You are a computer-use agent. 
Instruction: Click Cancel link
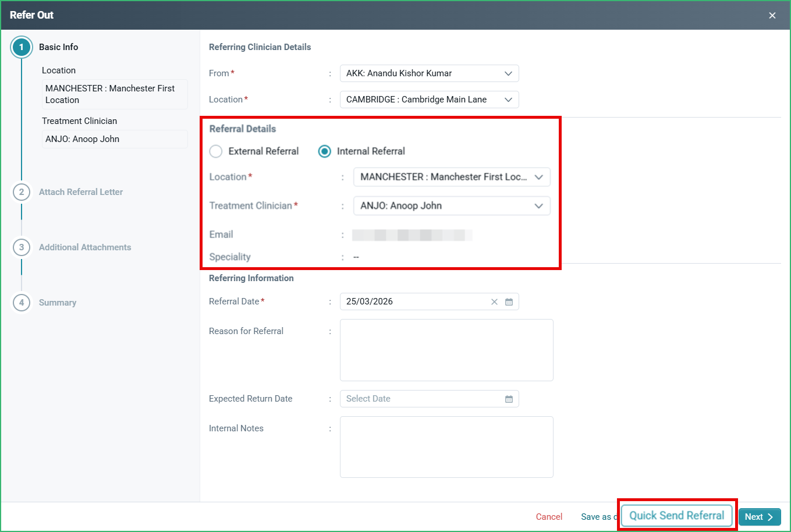(x=549, y=517)
